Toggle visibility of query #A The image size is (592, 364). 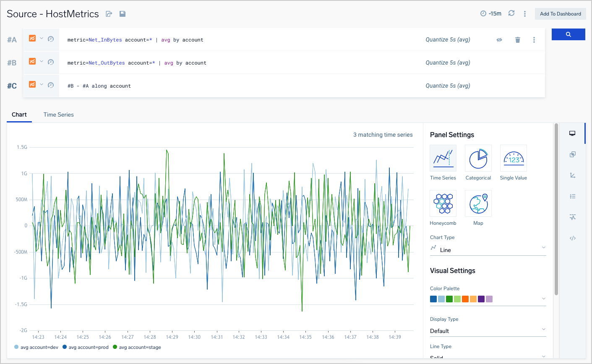click(499, 40)
